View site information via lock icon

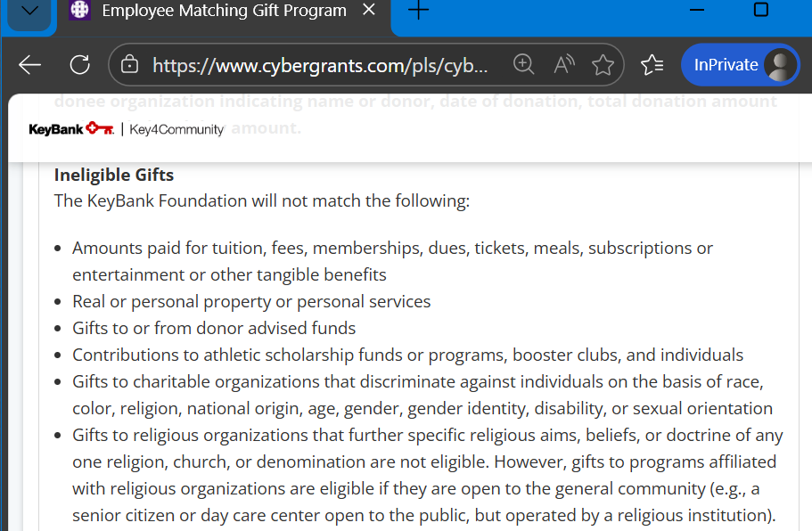(x=129, y=65)
